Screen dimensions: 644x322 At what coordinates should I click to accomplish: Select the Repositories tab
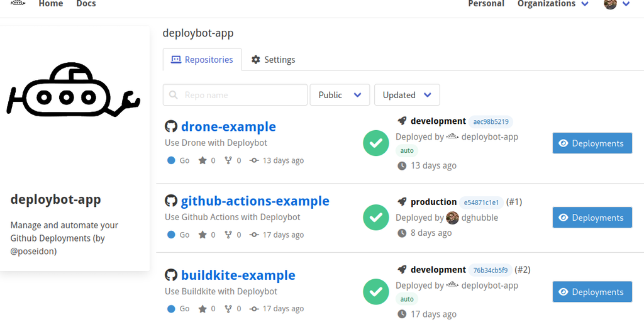coord(202,60)
